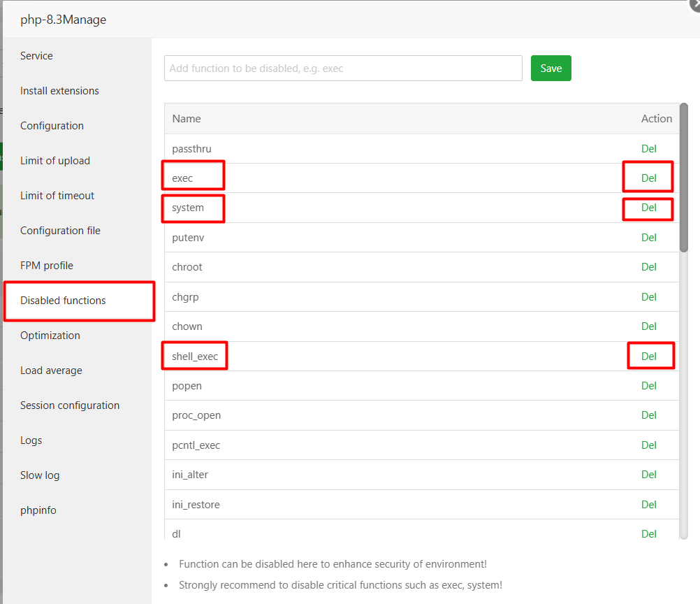
Task: Open the phpinfo page
Action: click(x=38, y=510)
